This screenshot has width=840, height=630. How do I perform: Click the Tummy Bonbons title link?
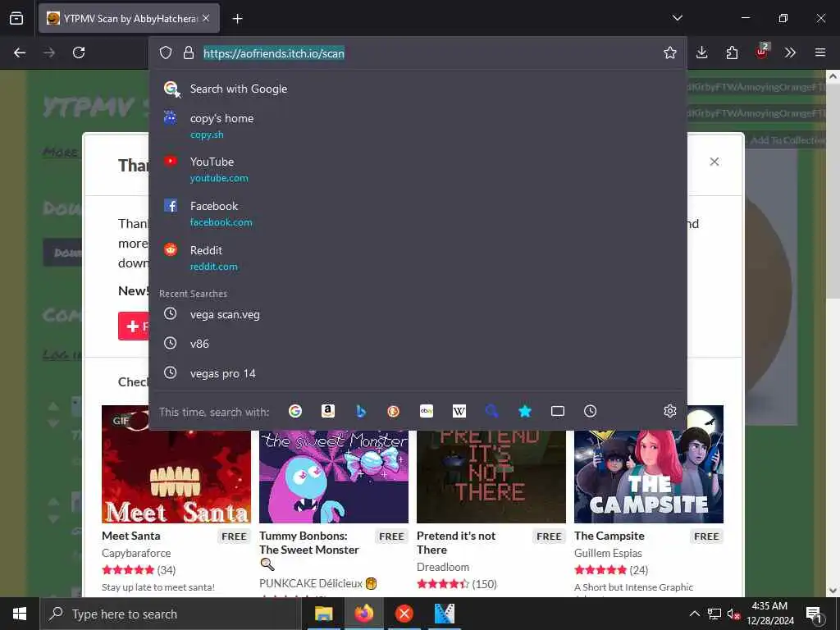click(x=309, y=543)
